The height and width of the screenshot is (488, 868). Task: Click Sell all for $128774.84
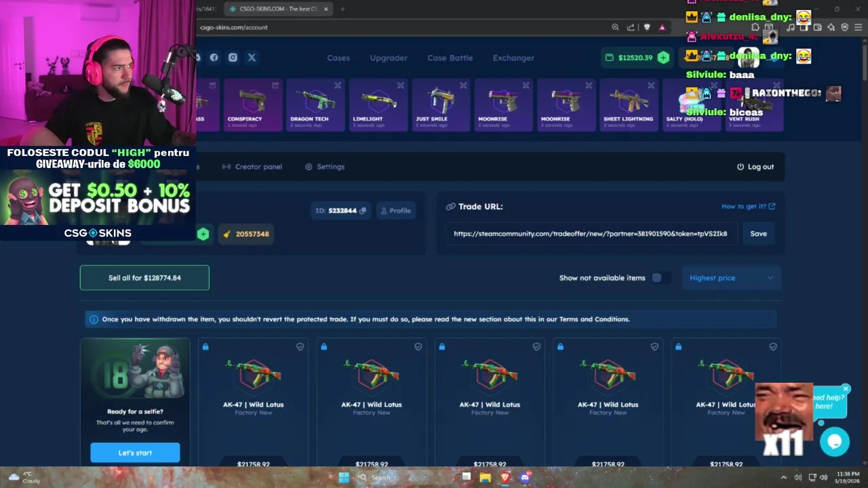pyautogui.click(x=144, y=278)
